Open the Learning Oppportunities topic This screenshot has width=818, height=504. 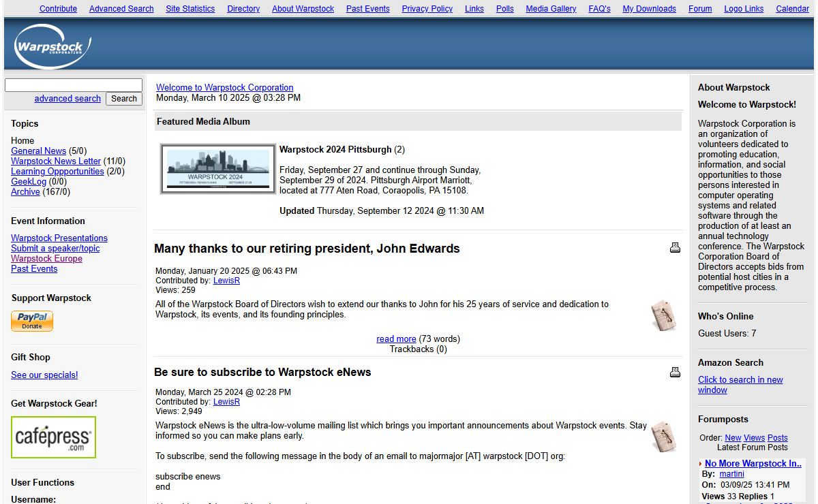tap(57, 172)
